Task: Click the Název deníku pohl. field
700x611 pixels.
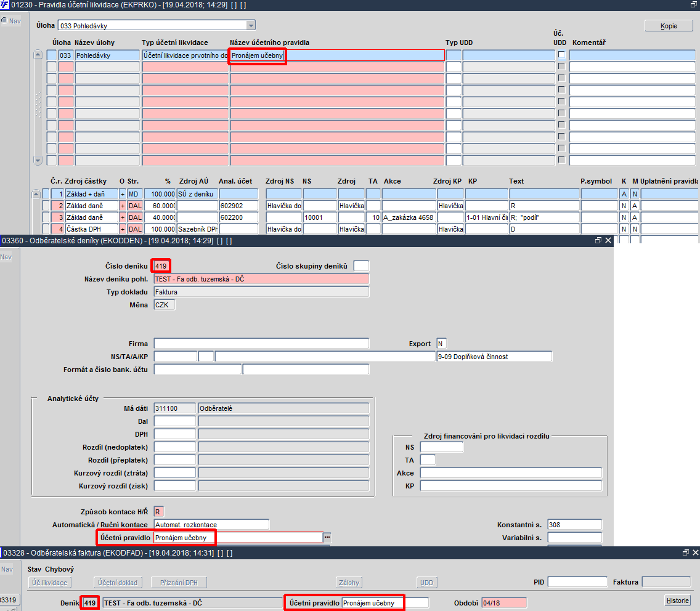Action: click(261, 279)
